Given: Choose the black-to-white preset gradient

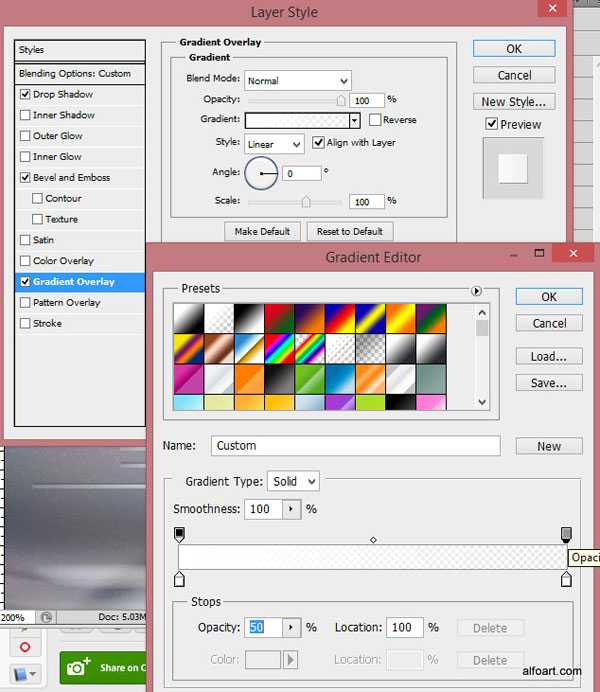Looking at the screenshot, I should click(249, 318).
